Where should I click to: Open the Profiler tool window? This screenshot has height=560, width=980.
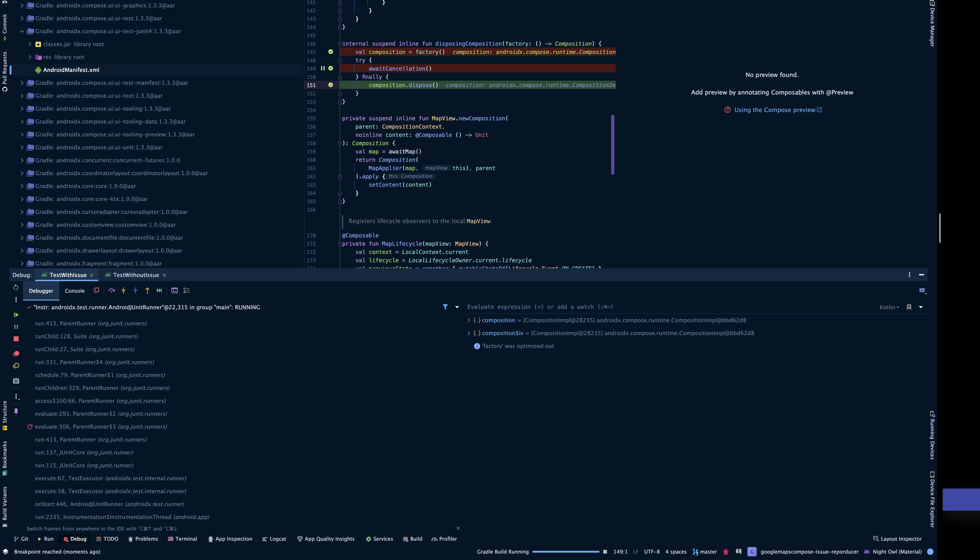coord(444,539)
